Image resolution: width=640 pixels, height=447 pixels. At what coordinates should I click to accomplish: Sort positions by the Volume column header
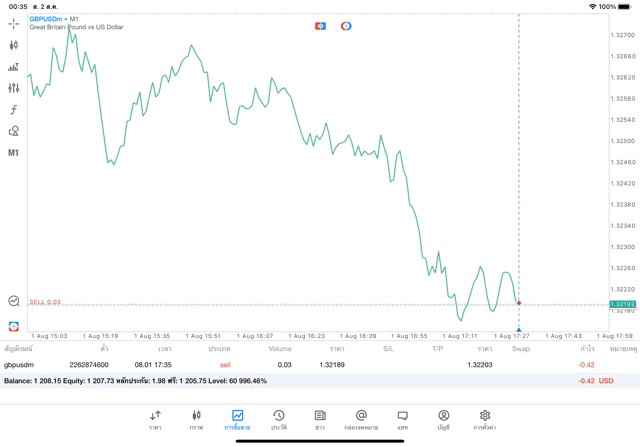tap(280, 349)
